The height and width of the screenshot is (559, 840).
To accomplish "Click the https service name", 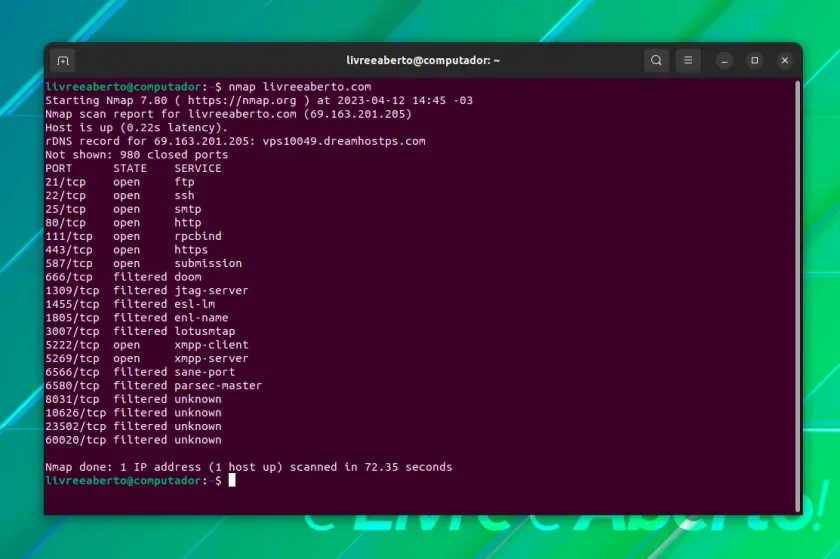I will [191, 250].
